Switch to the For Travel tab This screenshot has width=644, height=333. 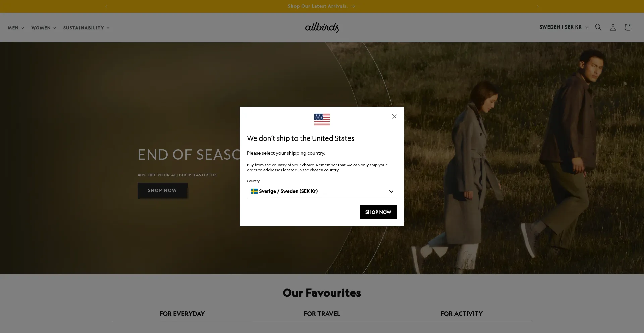322,314
